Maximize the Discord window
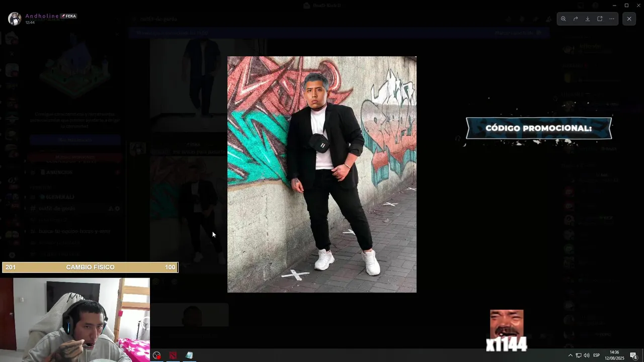The image size is (644, 362). tap(626, 5)
